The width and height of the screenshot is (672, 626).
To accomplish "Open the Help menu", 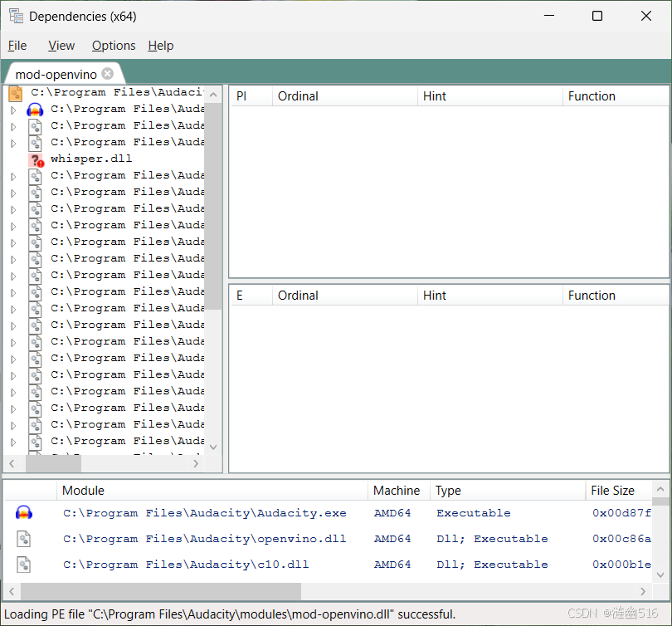I will click(161, 46).
